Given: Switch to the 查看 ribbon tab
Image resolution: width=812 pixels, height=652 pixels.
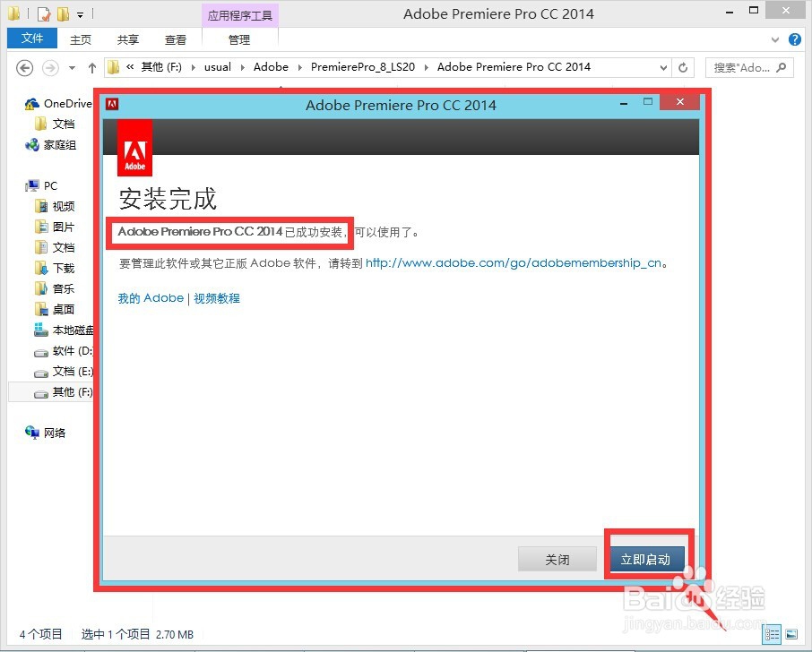Looking at the screenshot, I should click(x=175, y=39).
